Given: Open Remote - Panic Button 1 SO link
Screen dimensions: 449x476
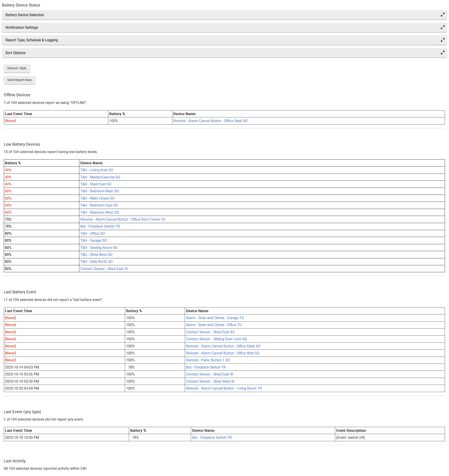Looking at the screenshot, I should coord(208,360).
